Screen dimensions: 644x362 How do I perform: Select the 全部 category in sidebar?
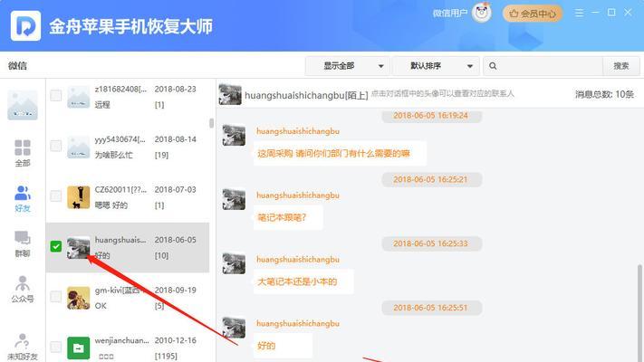[x=23, y=153]
